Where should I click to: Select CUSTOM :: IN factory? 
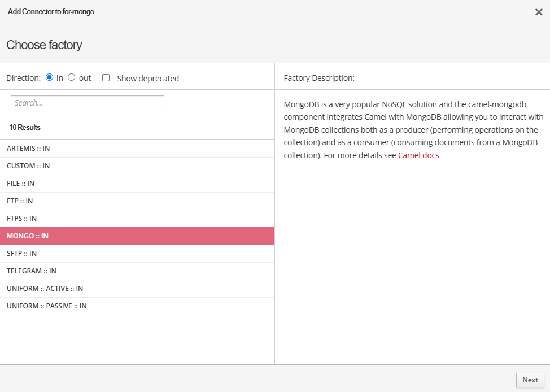[28, 166]
